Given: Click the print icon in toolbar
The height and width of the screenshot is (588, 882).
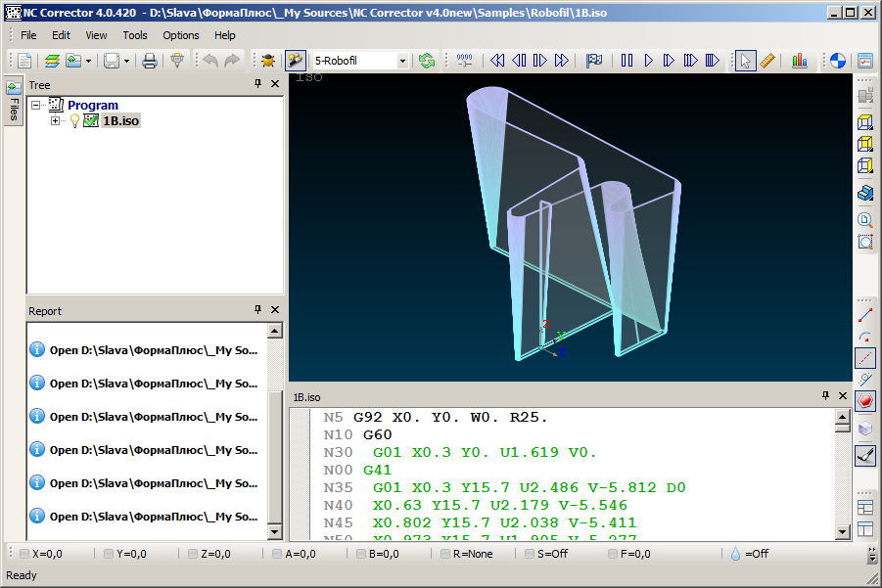Looking at the screenshot, I should (150, 61).
